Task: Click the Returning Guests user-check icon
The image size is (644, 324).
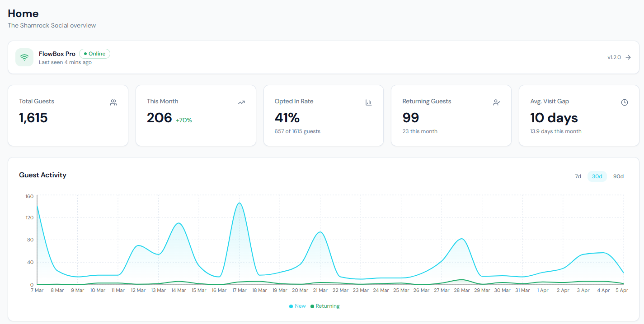Action: pos(497,102)
